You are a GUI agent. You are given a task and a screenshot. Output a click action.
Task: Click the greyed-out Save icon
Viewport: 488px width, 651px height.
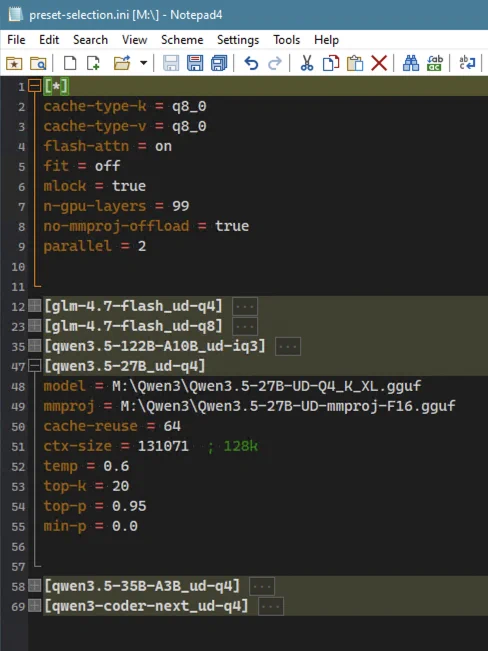[171, 64]
